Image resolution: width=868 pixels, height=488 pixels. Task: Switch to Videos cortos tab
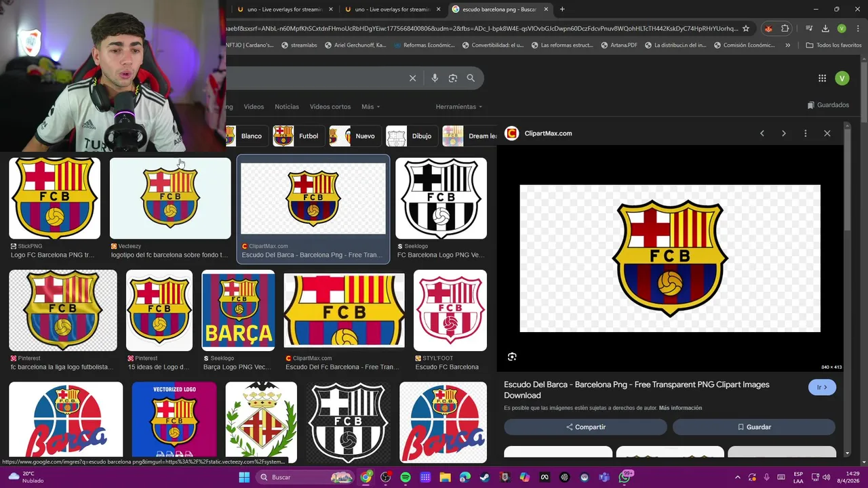click(330, 106)
